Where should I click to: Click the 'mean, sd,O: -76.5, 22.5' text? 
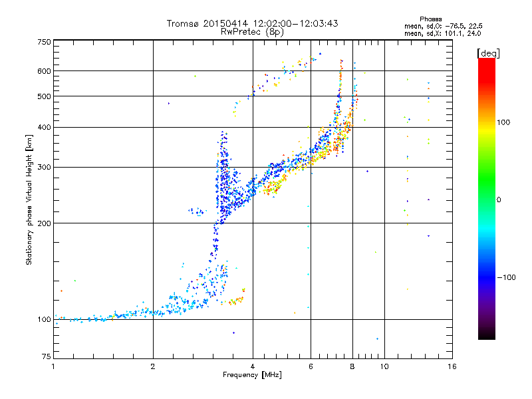pyautogui.click(x=443, y=26)
